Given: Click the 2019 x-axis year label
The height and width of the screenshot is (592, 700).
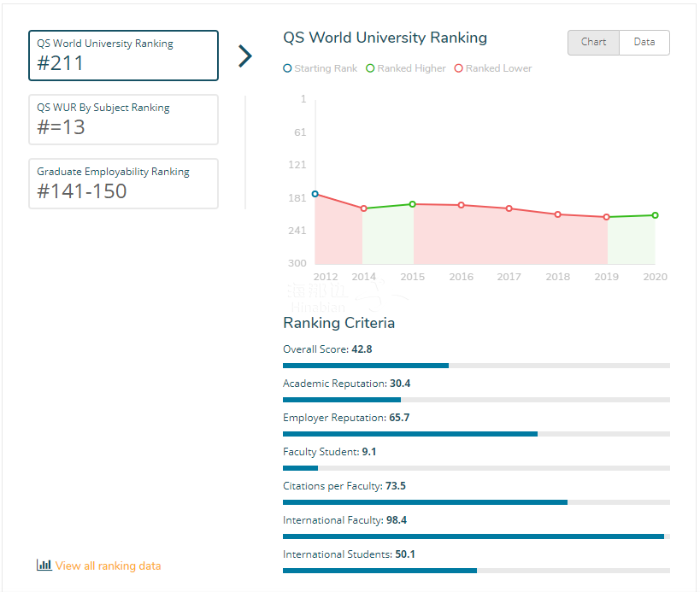Looking at the screenshot, I should pyautogui.click(x=606, y=277).
